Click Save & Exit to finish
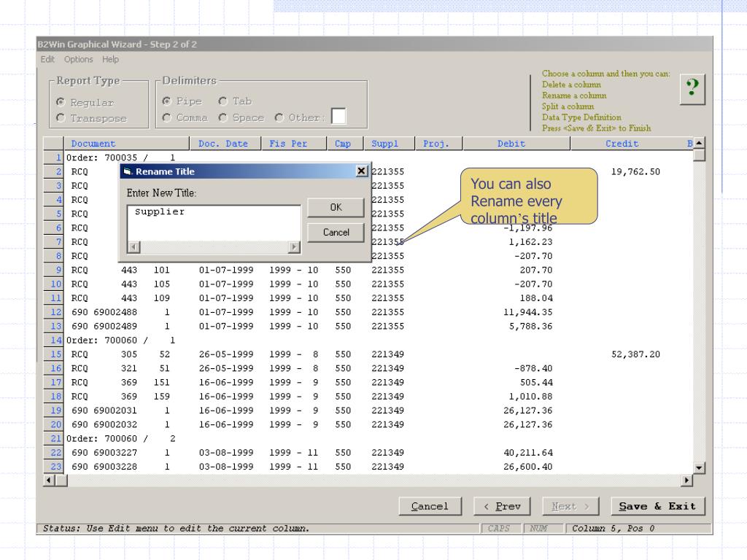 [x=657, y=506]
